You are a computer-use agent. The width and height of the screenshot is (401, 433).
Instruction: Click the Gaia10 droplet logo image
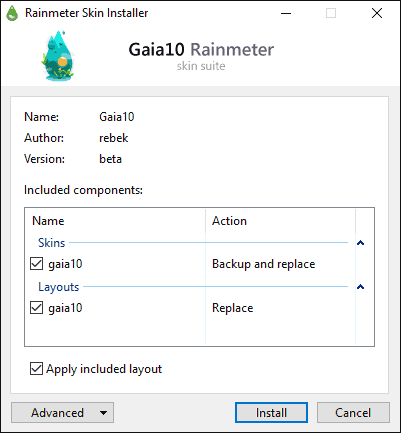(58, 55)
